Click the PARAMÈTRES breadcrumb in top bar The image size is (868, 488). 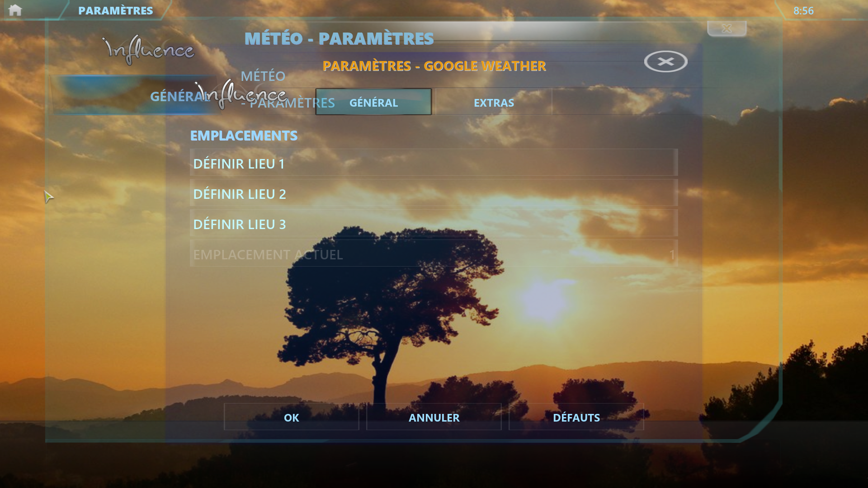point(115,10)
